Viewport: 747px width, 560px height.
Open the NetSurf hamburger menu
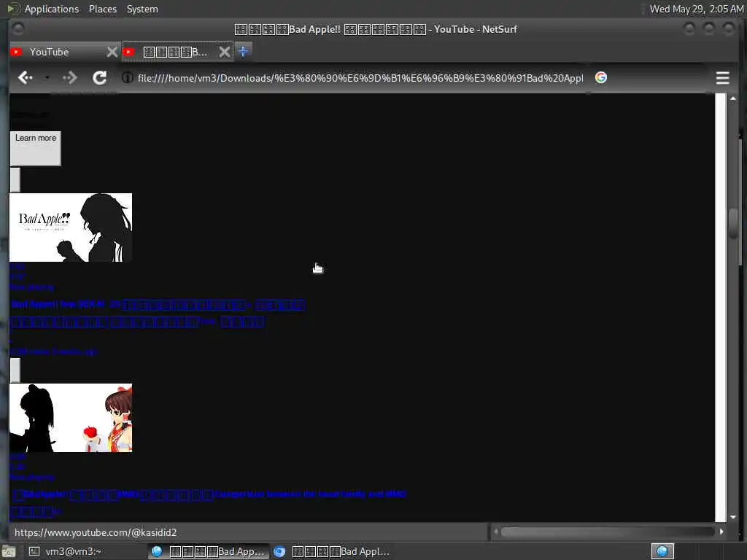click(722, 77)
